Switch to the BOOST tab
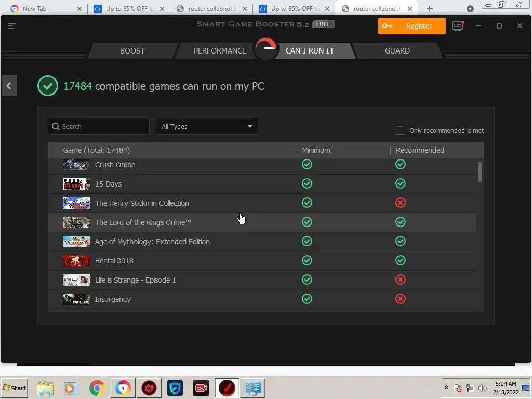The image size is (532, 399). (132, 51)
